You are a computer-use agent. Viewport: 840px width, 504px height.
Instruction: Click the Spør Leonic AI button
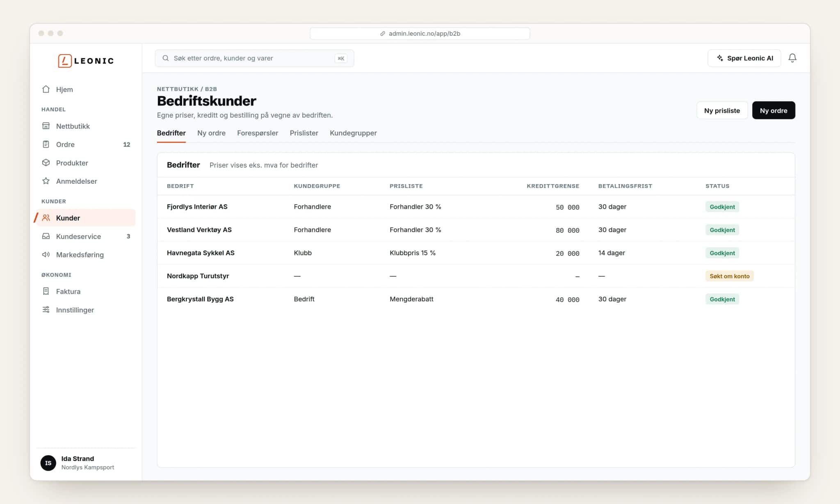[744, 58]
